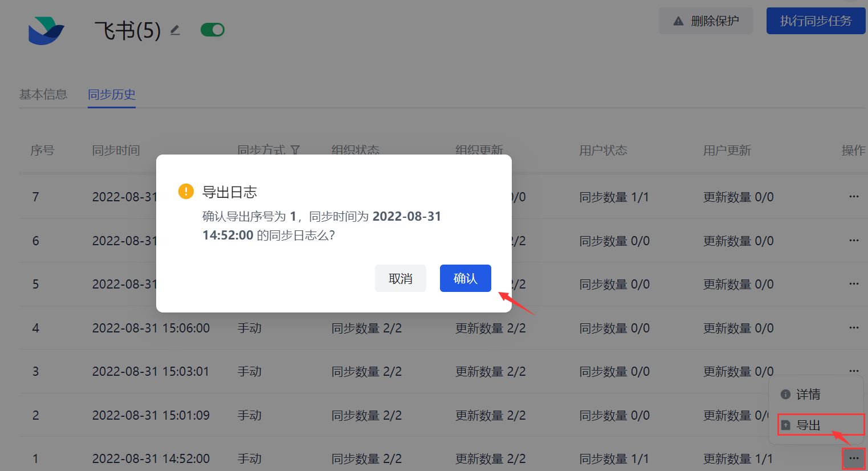This screenshot has width=868, height=471.
Task: Click the app bird logo
Action: click(x=46, y=30)
